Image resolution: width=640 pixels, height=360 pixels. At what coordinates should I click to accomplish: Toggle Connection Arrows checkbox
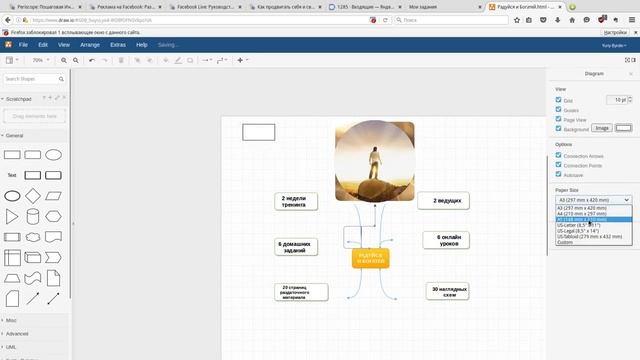click(558, 155)
